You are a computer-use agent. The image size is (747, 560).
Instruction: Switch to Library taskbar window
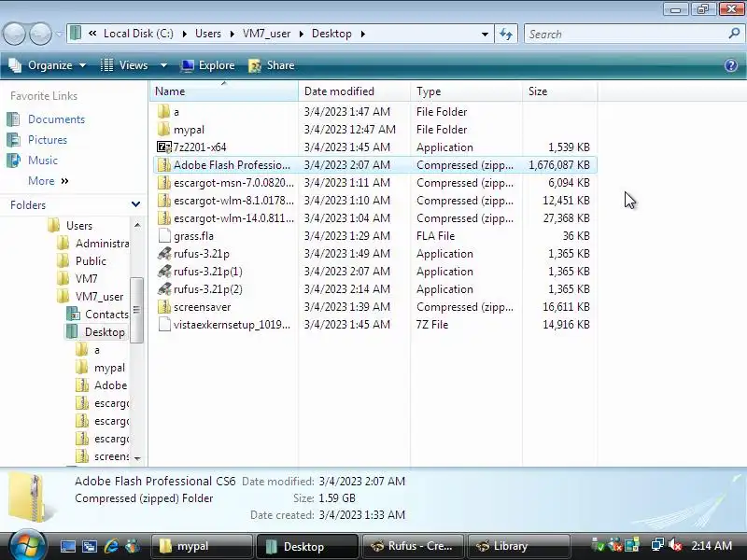tap(518, 546)
